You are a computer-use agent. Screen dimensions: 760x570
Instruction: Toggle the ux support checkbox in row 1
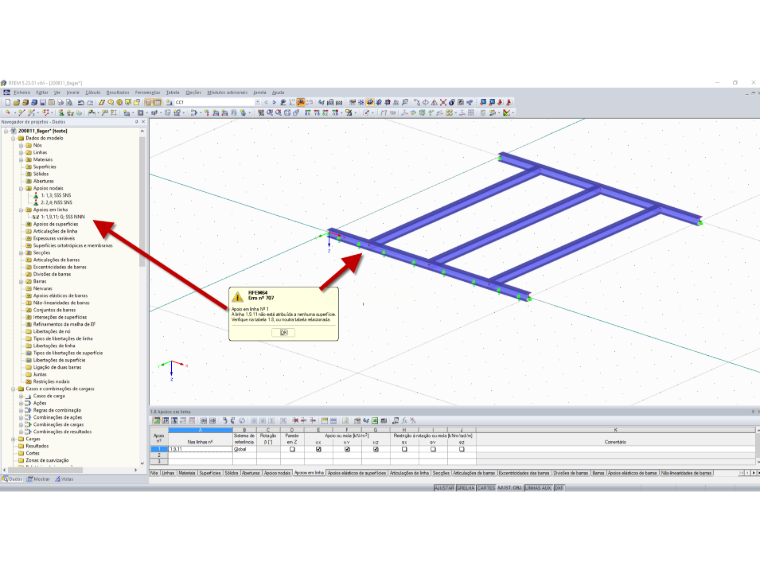[x=318, y=449]
